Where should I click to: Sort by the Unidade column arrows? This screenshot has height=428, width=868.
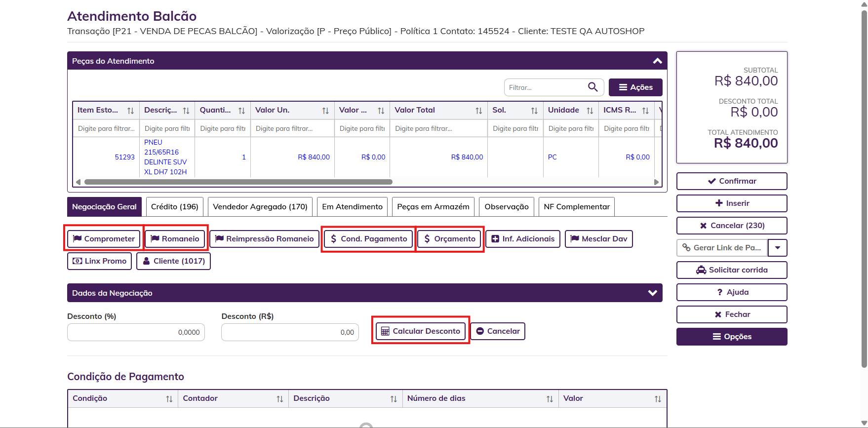(590, 111)
